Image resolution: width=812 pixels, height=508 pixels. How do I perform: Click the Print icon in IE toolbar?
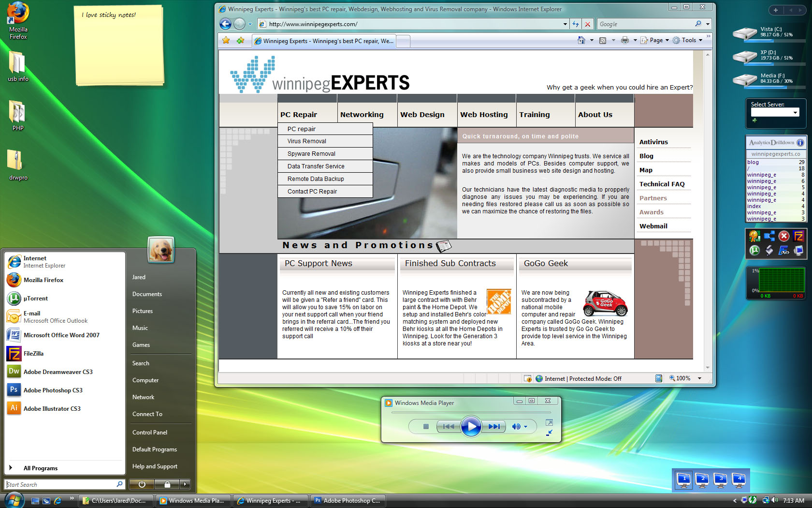pos(624,40)
